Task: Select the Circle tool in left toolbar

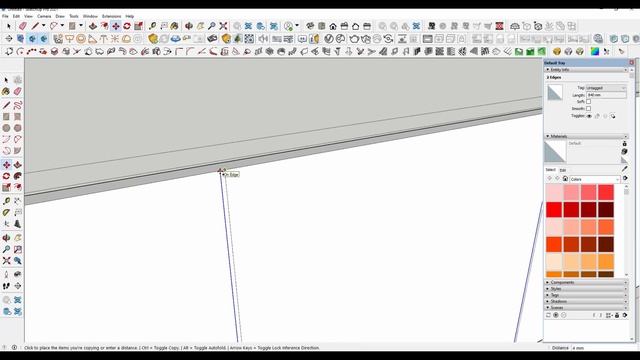Action: (x=6, y=128)
